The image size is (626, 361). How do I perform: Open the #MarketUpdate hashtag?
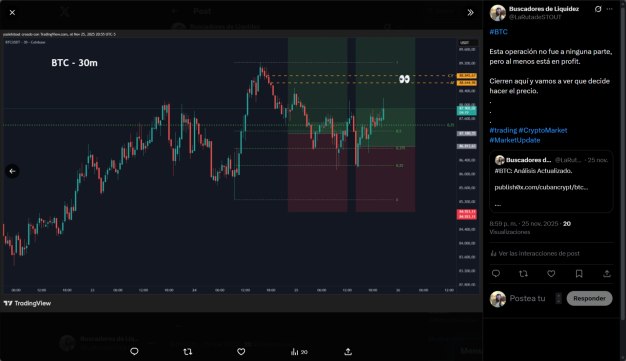tap(515, 140)
